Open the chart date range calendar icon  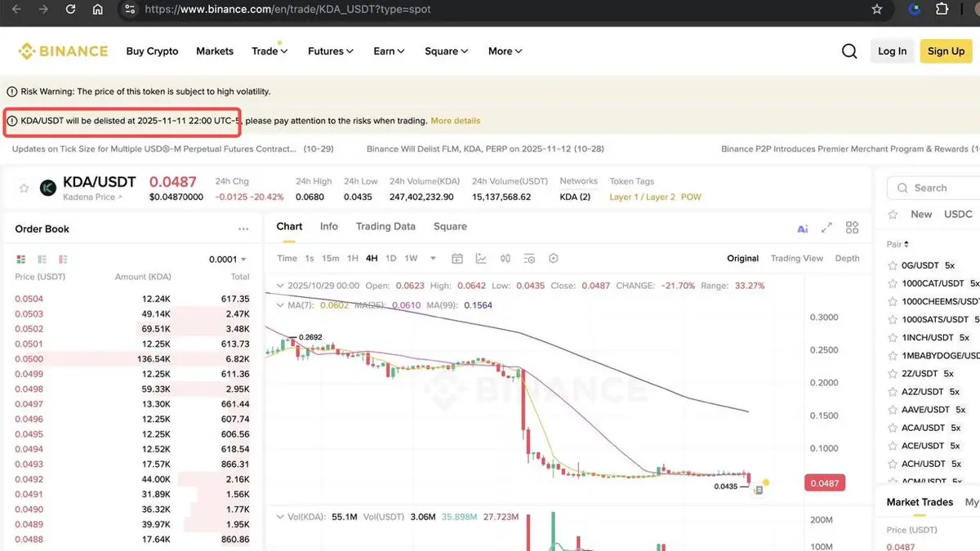pos(457,259)
